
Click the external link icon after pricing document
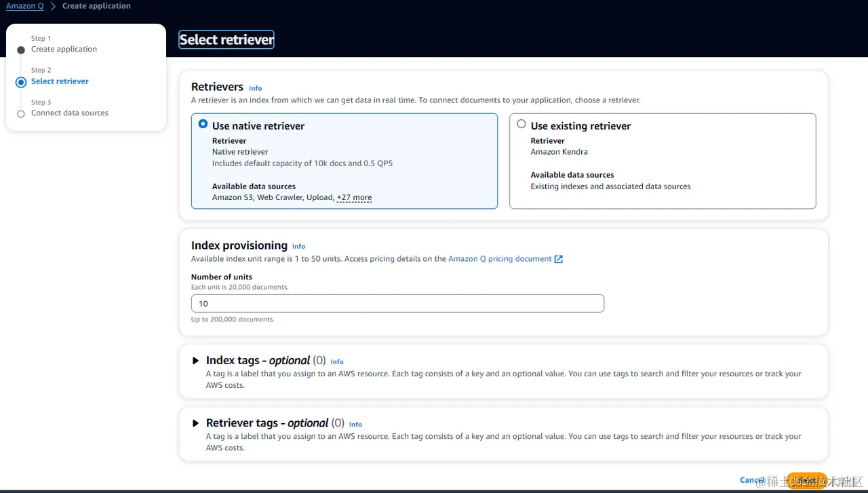pos(559,259)
